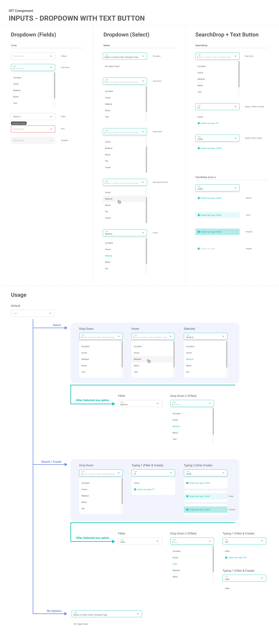Click plus icon beside Create new type "He"

click(x=226, y=558)
